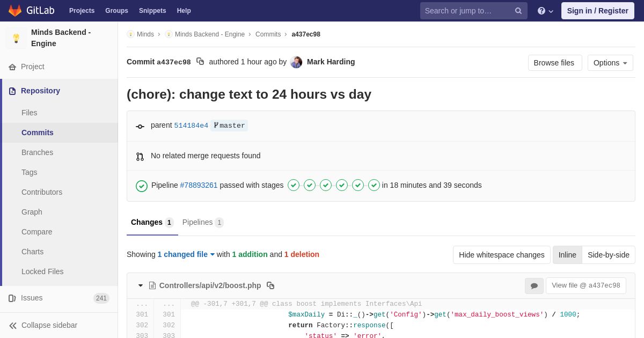
Task: Expand the 1 changed file dropdown
Action: [186, 254]
